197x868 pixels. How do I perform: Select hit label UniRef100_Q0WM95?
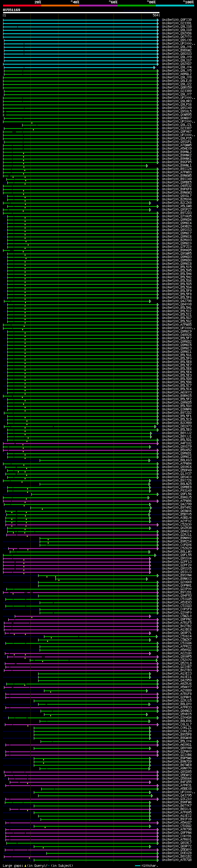pos(177,115)
